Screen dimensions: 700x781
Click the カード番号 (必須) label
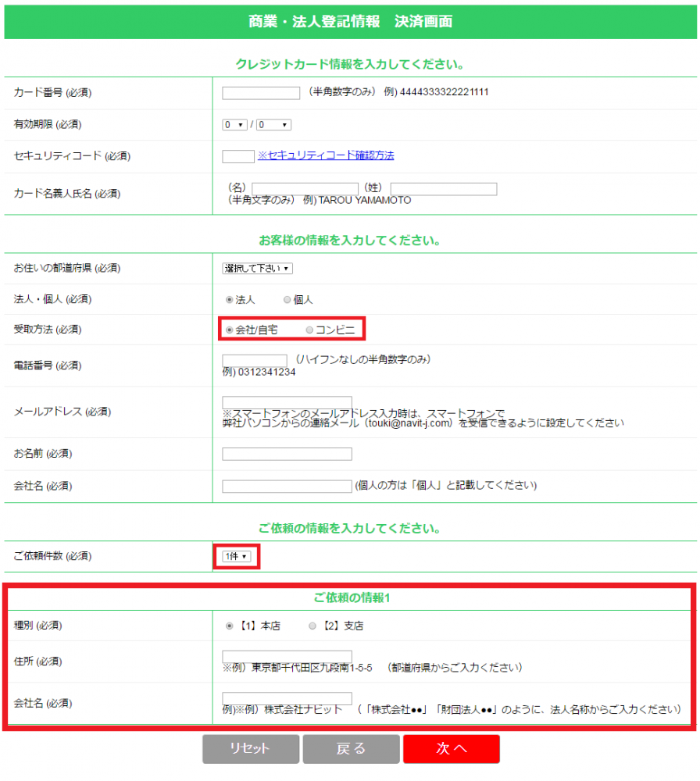[x=52, y=93]
